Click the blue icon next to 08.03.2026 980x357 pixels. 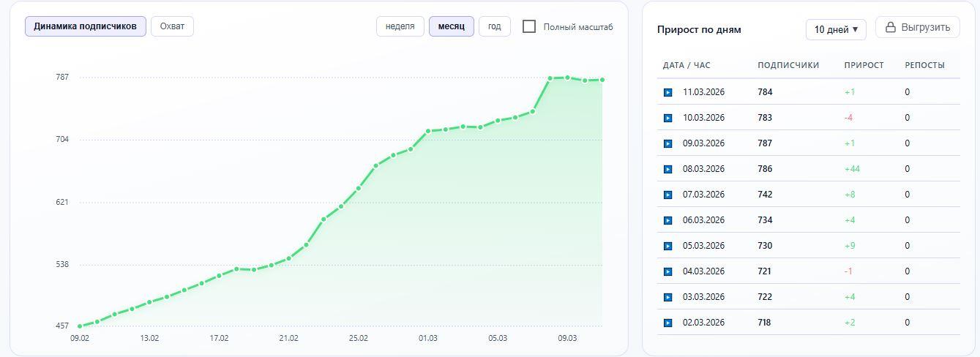coord(667,169)
